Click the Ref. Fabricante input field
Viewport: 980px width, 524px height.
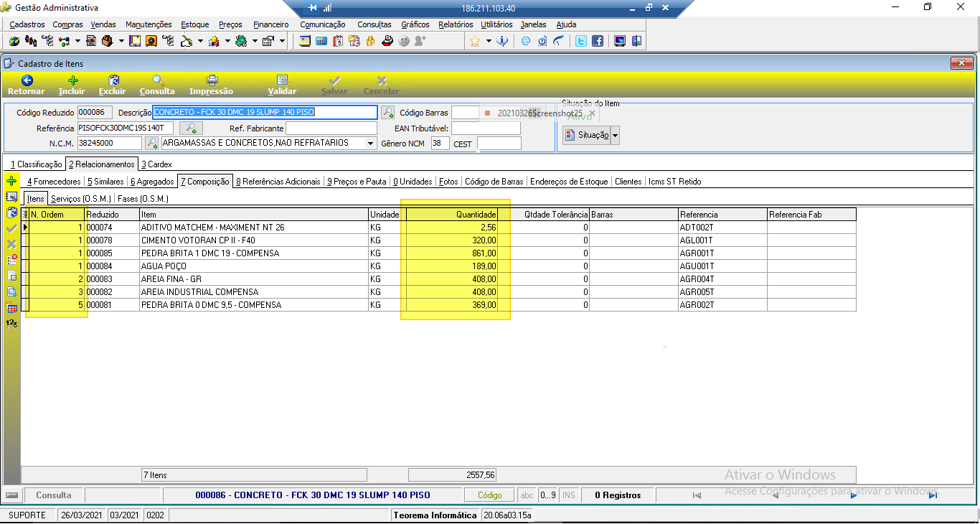[x=331, y=128]
